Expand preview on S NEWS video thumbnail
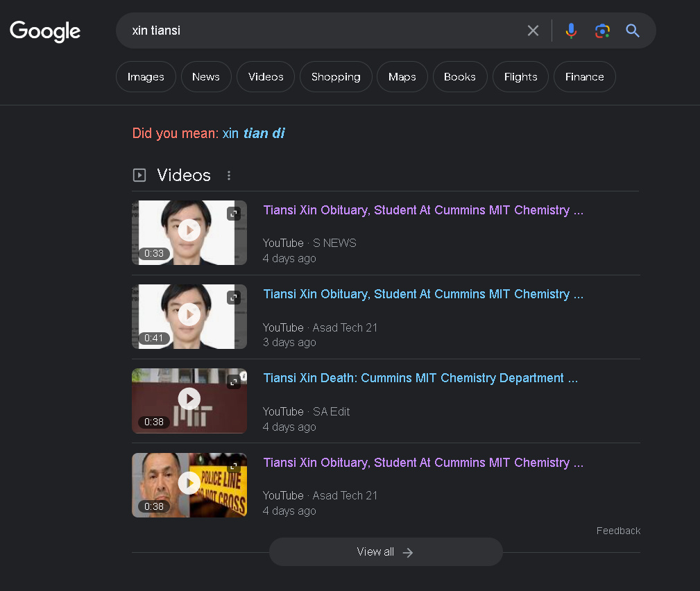700x591 pixels. 234,214
